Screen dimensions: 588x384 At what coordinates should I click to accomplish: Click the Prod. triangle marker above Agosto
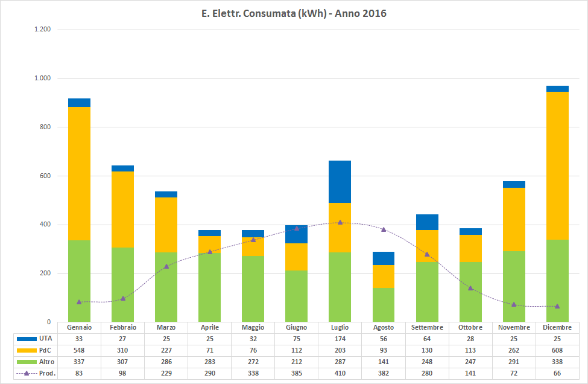point(384,229)
